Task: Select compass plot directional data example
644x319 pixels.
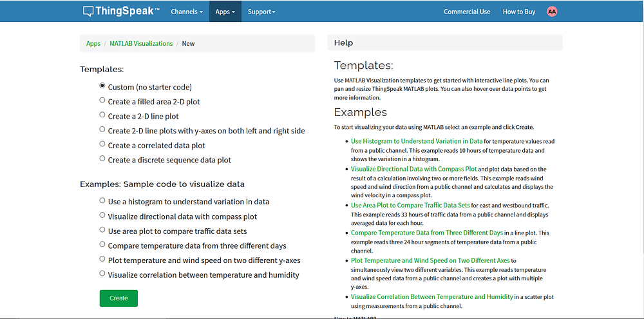Action: (x=102, y=215)
